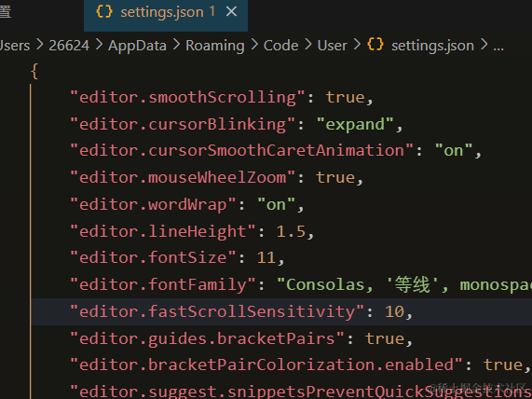Screen dimensions: 532x399
Task: Click the editor.lineHeight value 1.5
Action: tap(291, 231)
